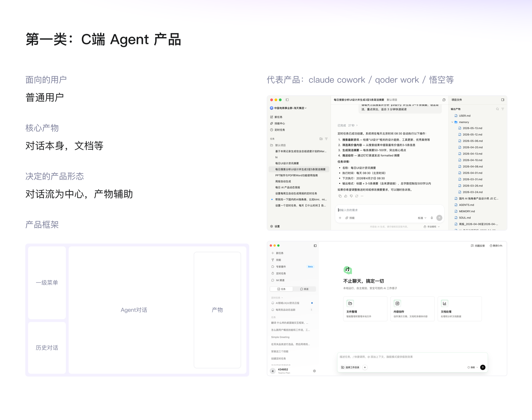Screen dimensions: 532x420
Task: Collapse the 默认项目 folder in the sidebar
Action: tap(278, 145)
